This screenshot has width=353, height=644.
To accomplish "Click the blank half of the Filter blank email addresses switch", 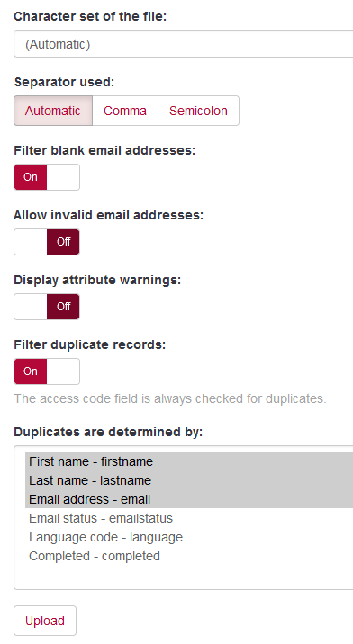I will 63,177.
